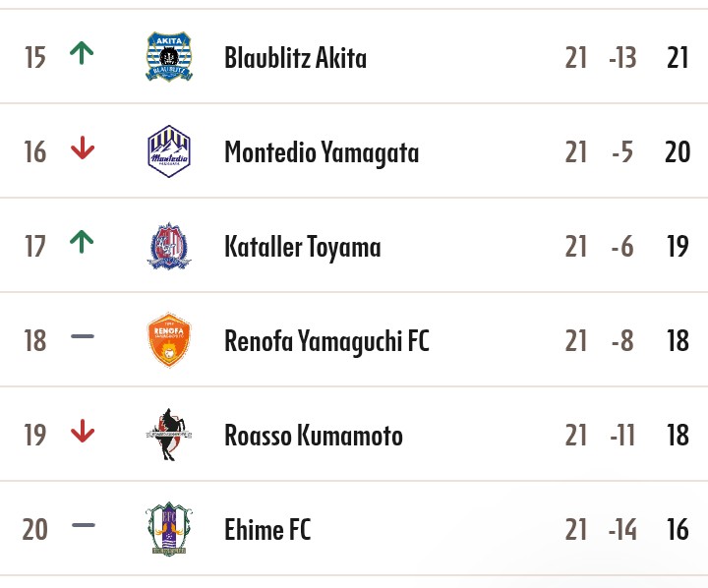Open the Blaublitz Akita team name link
708x588 pixels.
point(295,57)
